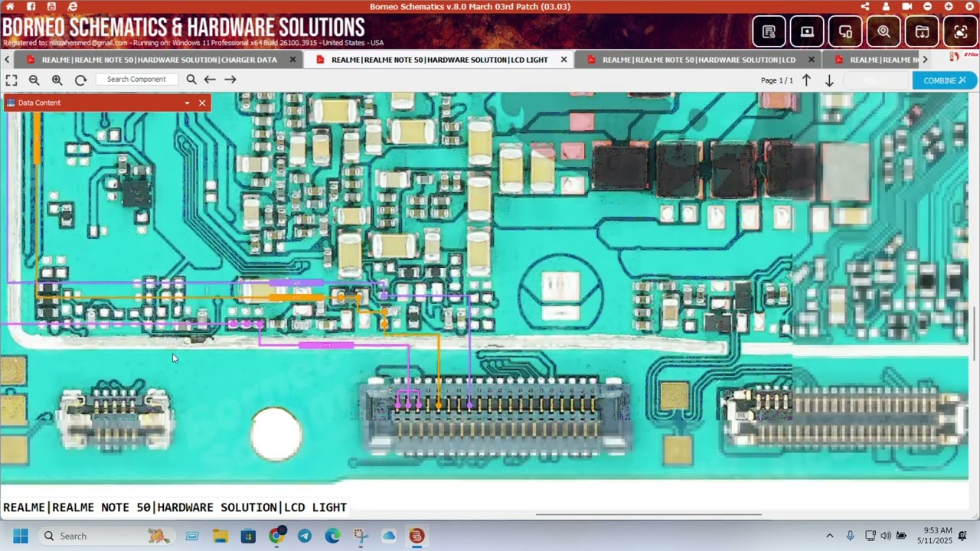Open Microsoft Edge from the taskbar
The height and width of the screenshot is (551, 980).
332,536
